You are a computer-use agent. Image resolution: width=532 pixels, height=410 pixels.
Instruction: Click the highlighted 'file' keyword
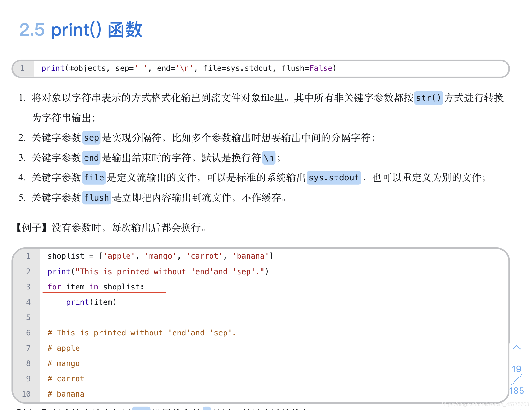(x=94, y=178)
